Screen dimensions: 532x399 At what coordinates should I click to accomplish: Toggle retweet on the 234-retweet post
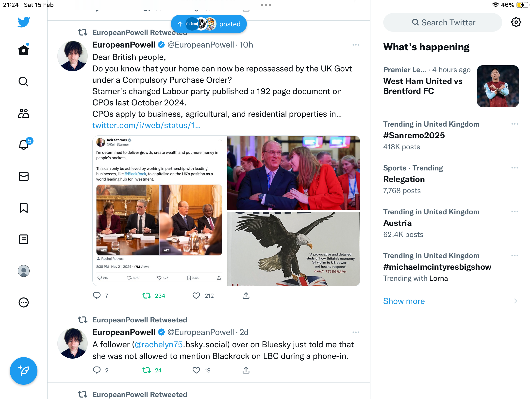point(147,296)
